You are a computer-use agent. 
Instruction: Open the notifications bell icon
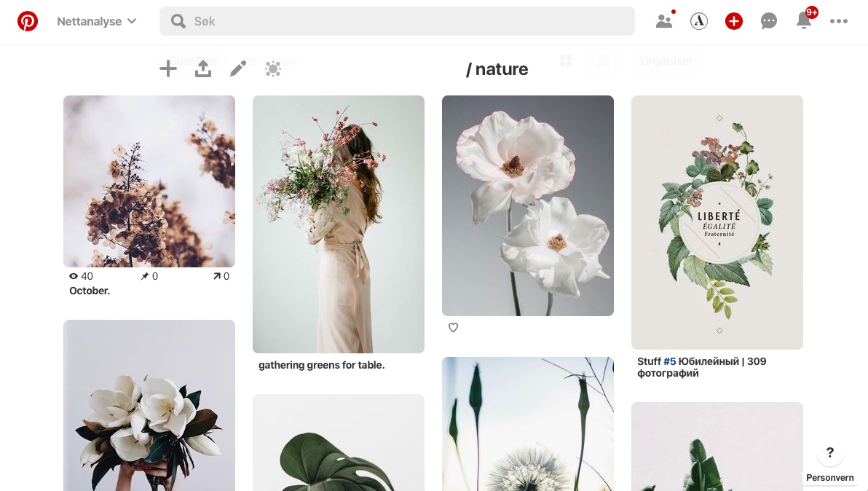[804, 20]
